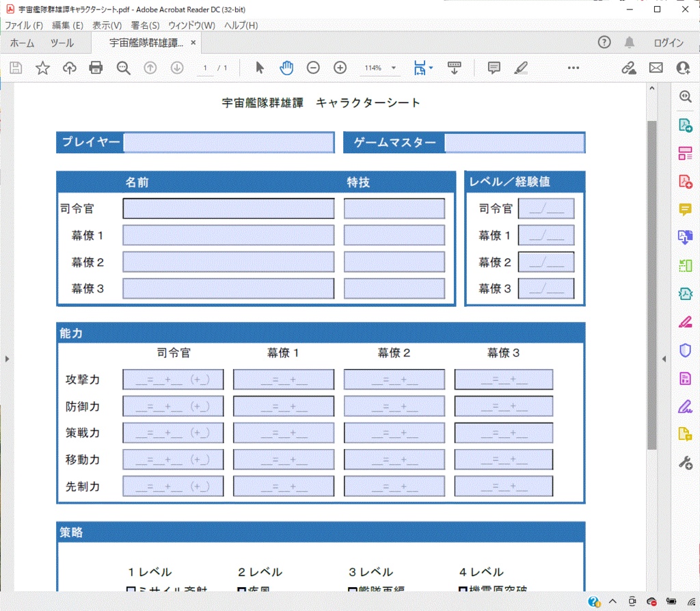This screenshot has height=611, width=700.
Task: Show hidden system tray icons
Action: tap(612, 601)
